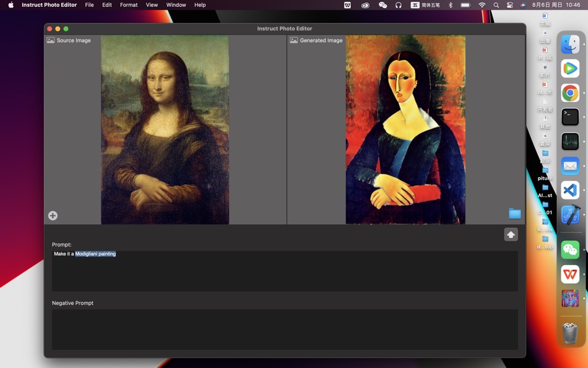Screen dimensions: 588x368
Task: Click the Source Image picture icon
Action: pyautogui.click(x=51, y=40)
